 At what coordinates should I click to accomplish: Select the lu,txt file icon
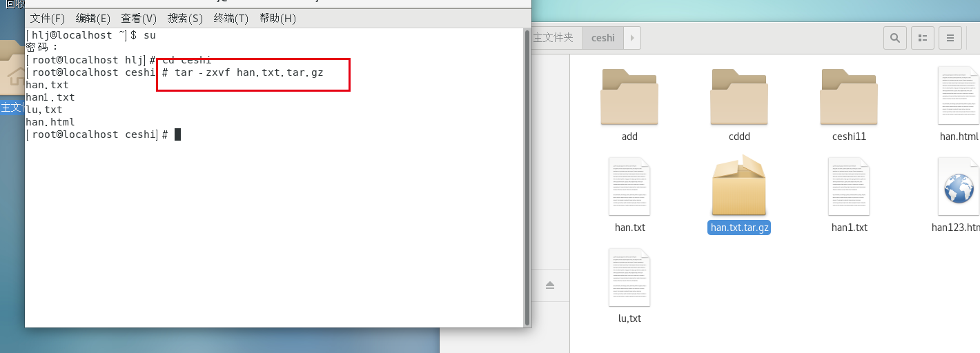629,278
